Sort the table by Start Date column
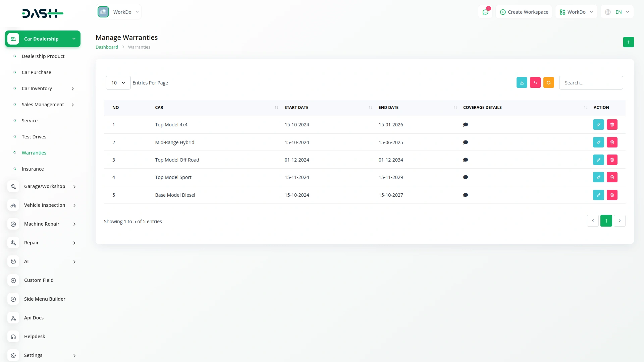 296,108
